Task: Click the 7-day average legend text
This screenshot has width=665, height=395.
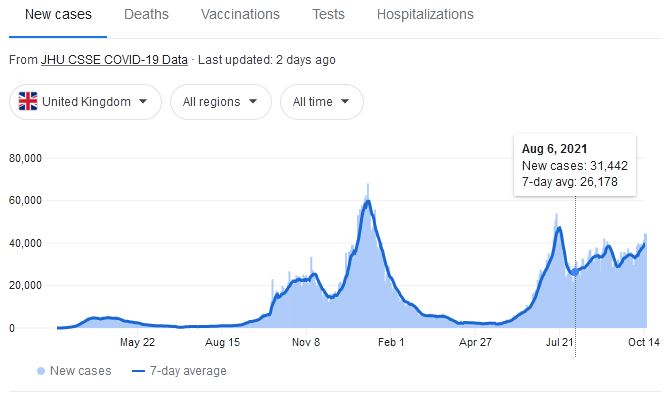Action: coord(188,371)
